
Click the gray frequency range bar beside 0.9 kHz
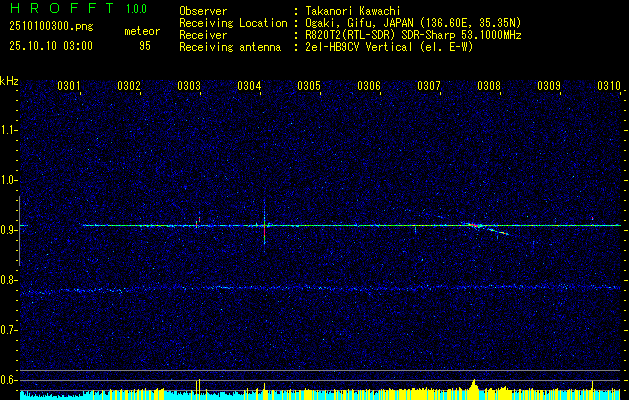[19, 231]
